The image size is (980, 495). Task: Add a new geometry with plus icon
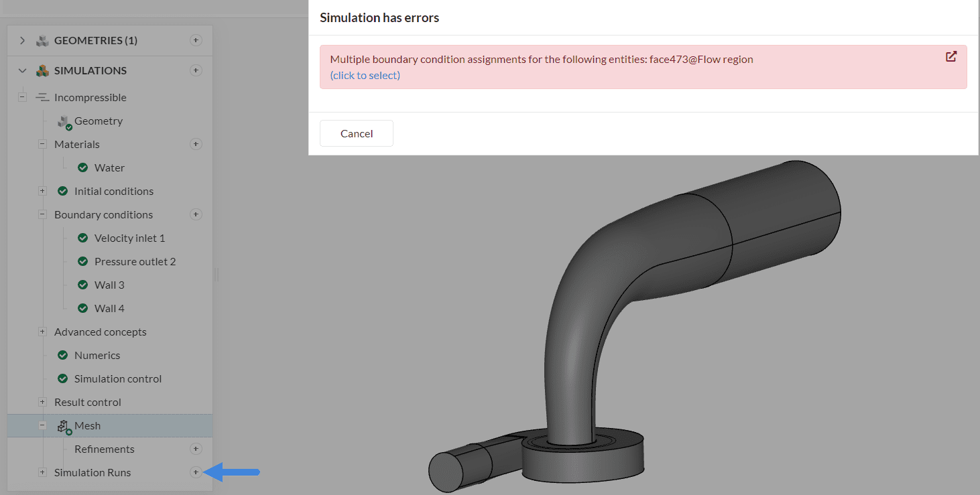coord(196,40)
